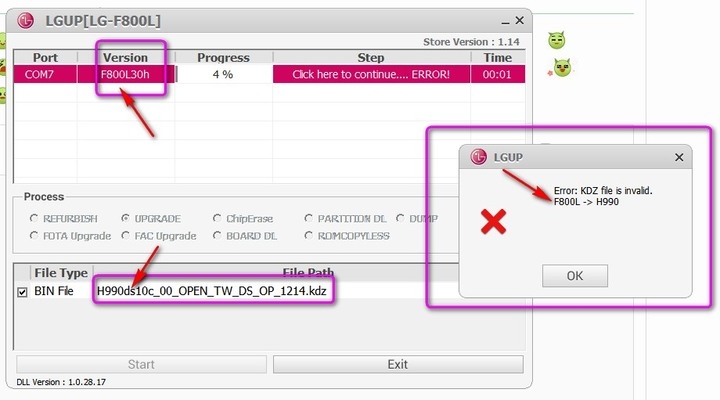The width and height of the screenshot is (720, 400).
Task: Click the LG logo in error dialog
Action: 478,157
